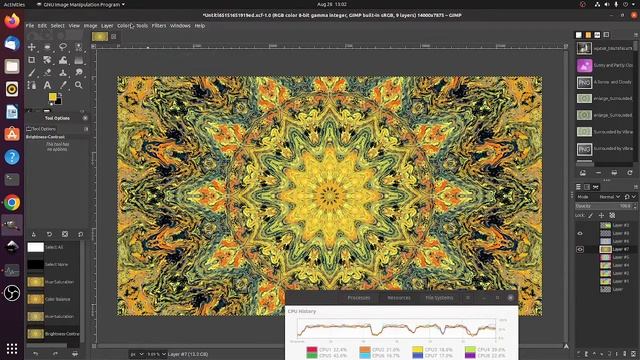
Task: Open 'Sunny and Partly Clo' document history item
Action: coord(605,65)
